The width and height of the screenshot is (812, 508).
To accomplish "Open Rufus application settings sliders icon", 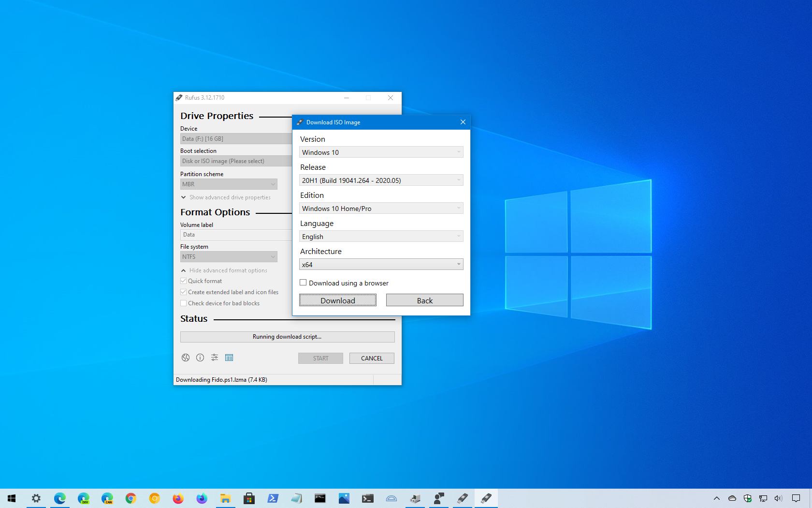I will (215, 358).
